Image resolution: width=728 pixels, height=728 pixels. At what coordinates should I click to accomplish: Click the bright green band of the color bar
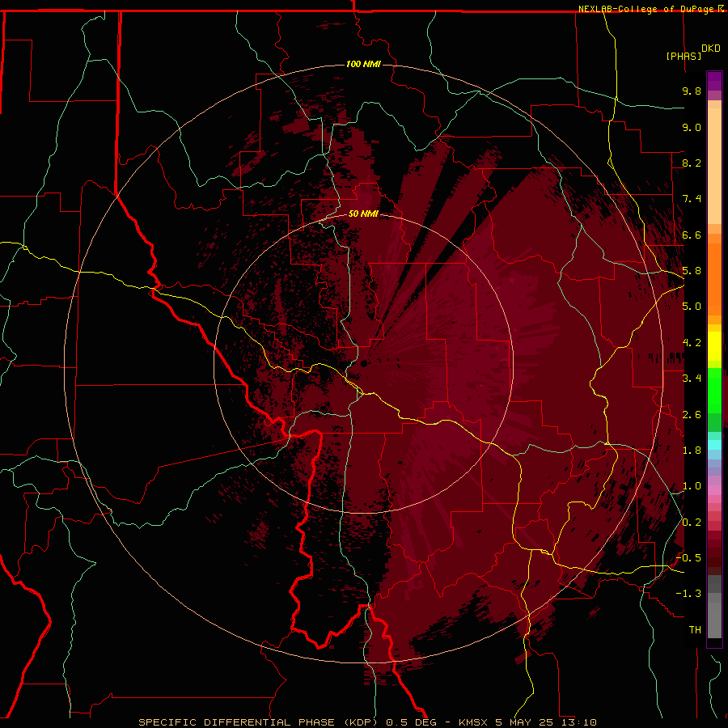(x=714, y=390)
